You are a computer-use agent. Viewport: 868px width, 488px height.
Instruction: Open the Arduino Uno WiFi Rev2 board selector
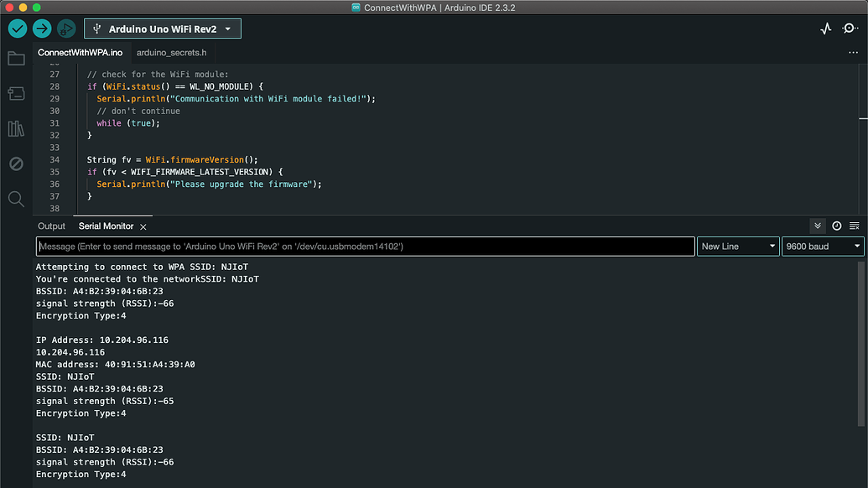163,29
